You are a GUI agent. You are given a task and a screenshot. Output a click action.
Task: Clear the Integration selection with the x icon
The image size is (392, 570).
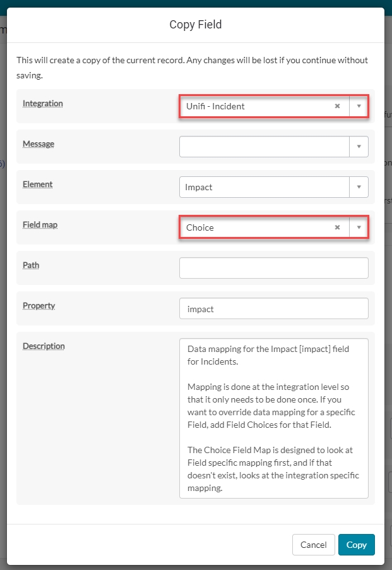[337, 106]
